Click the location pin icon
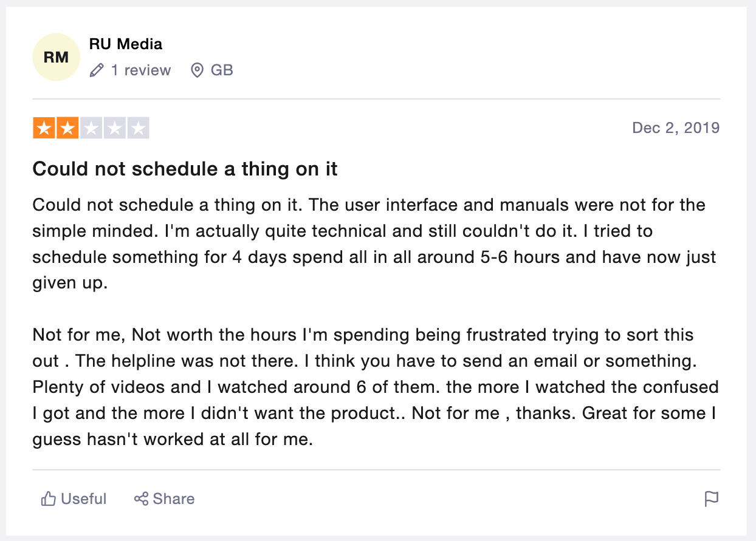Image resolution: width=756 pixels, height=541 pixels. pos(197,70)
